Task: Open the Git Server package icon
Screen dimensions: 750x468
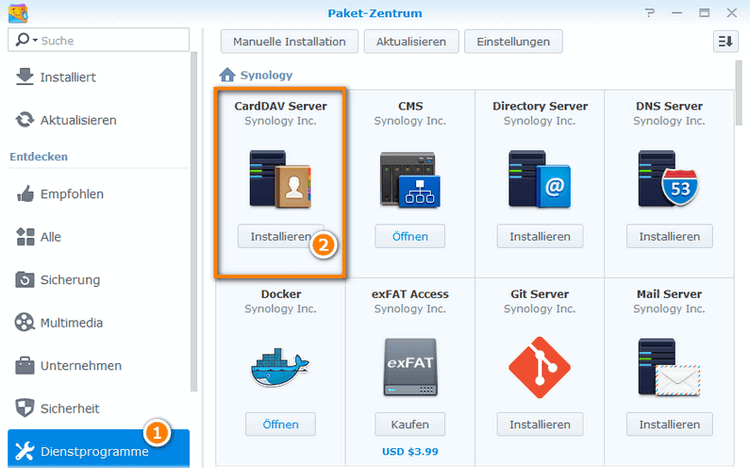Action: tap(540, 368)
